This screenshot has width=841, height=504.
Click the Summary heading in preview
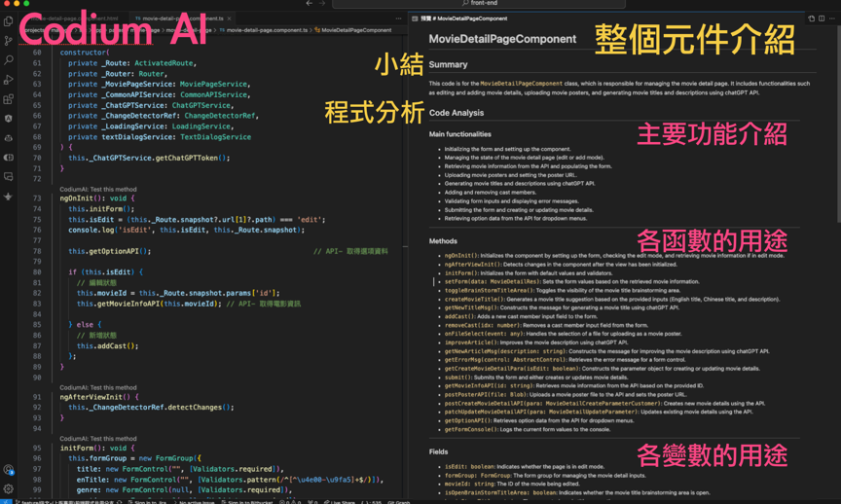[448, 64]
